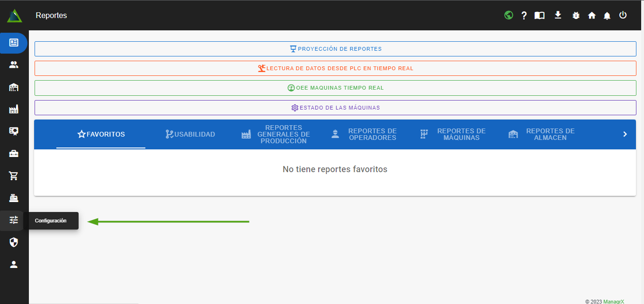Open the help question mark icon
644x304 pixels.
point(524,16)
